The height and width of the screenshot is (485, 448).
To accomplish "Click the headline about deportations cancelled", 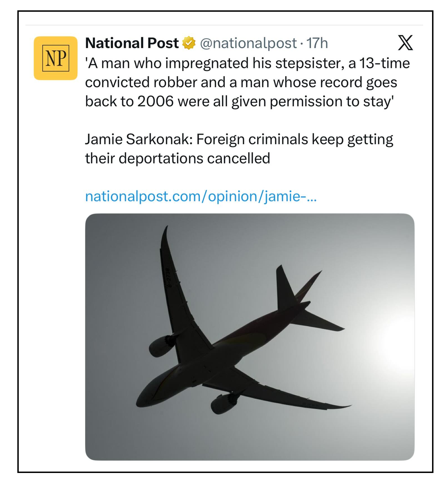I will tap(239, 149).
